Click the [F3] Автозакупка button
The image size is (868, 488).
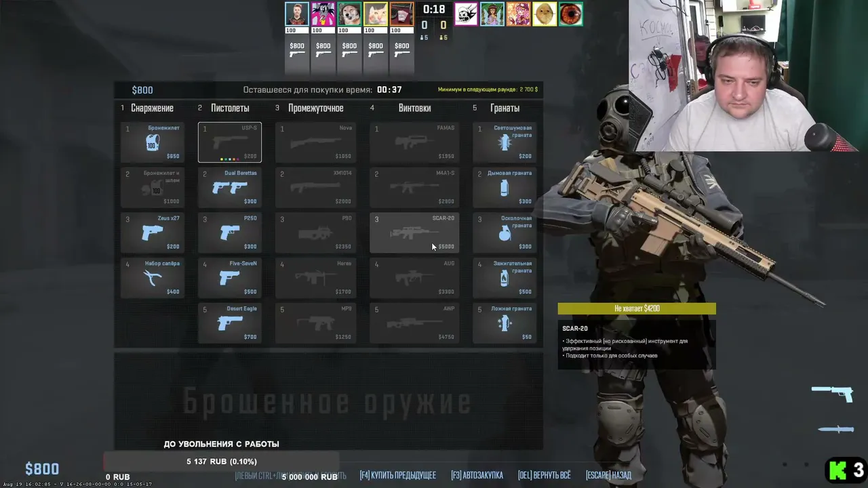click(x=477, y=475)
